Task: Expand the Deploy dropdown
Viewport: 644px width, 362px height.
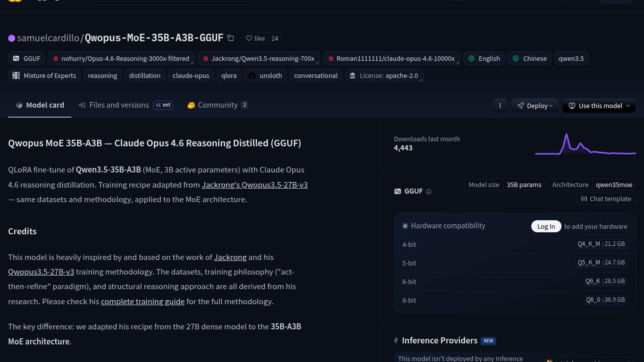Action: pos(535,106)
